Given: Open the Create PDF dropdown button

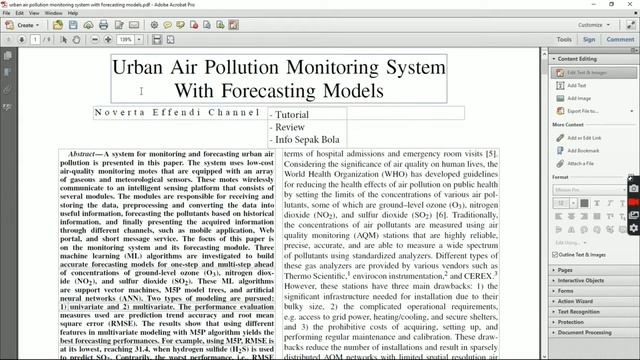Looking at the screenshot, I should (x=22, y=25).
